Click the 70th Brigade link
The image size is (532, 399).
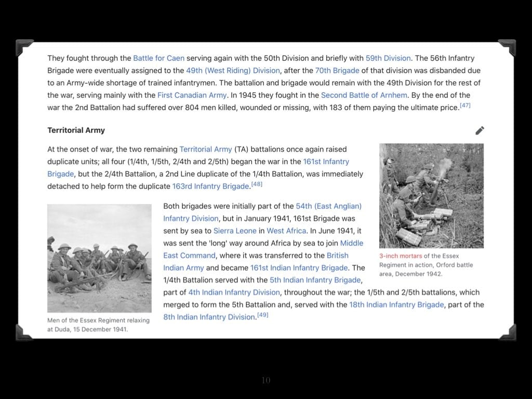[337, 71]
